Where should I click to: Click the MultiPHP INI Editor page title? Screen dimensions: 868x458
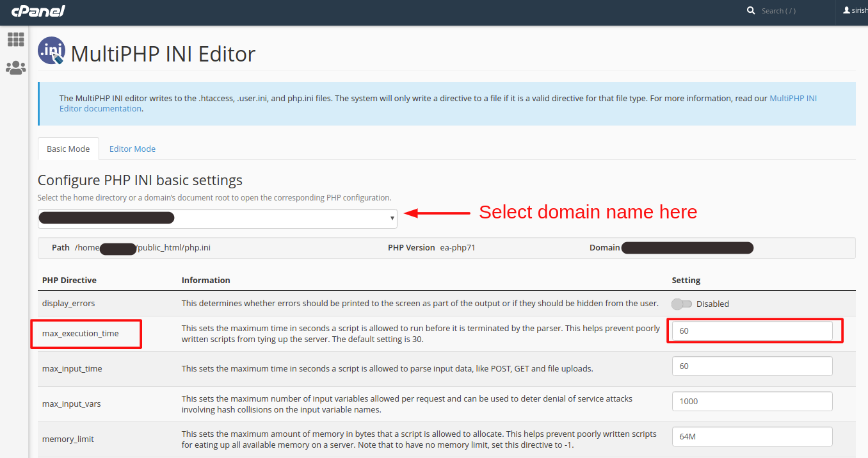click(x=163, y=54)
